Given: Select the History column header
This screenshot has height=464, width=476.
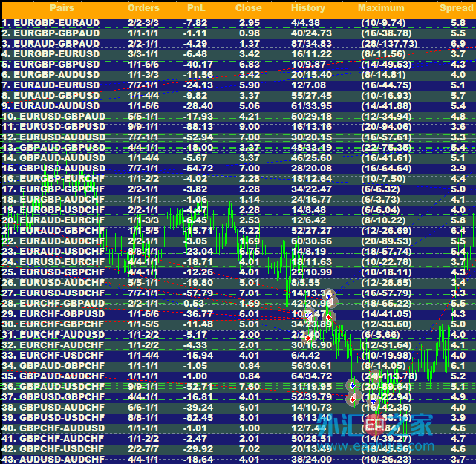Looking at the screenshot, I should [308, 8].
